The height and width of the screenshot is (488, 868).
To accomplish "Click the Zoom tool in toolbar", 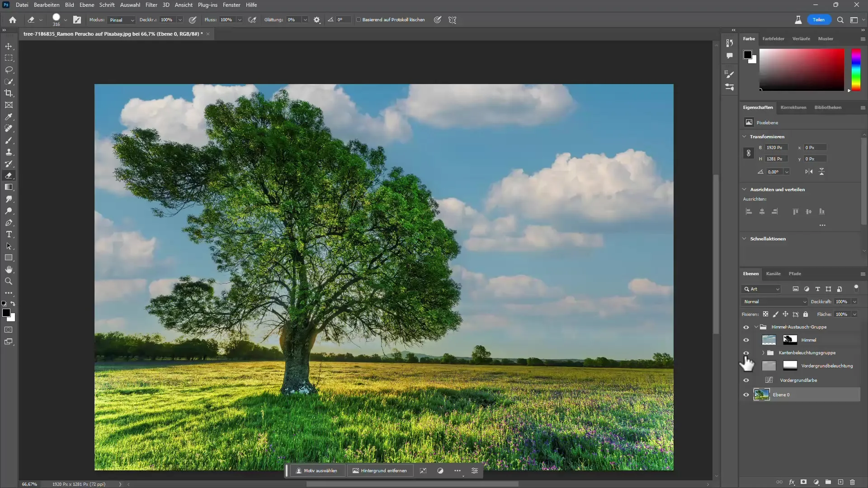I will (9, 281).
